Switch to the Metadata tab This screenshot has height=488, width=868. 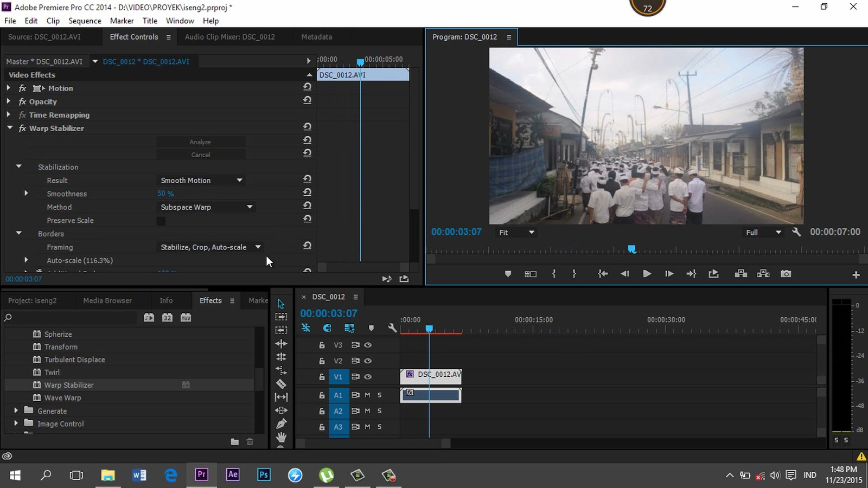(317, 37)
